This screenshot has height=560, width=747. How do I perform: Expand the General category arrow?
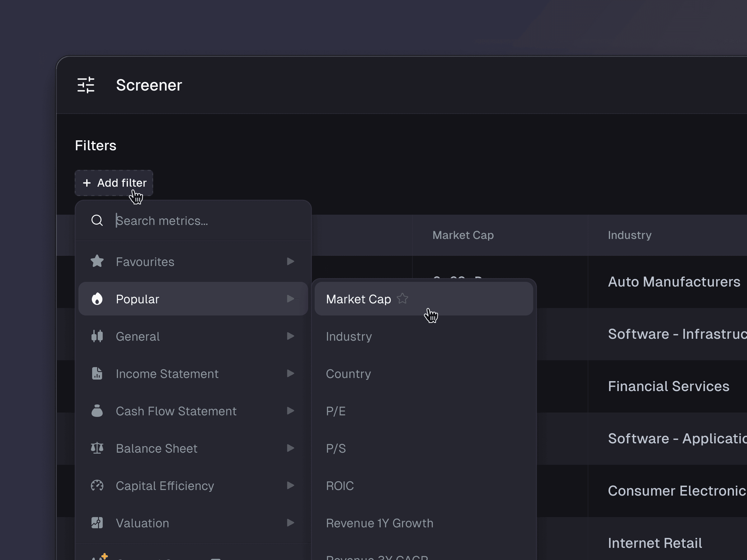point(290,336)
